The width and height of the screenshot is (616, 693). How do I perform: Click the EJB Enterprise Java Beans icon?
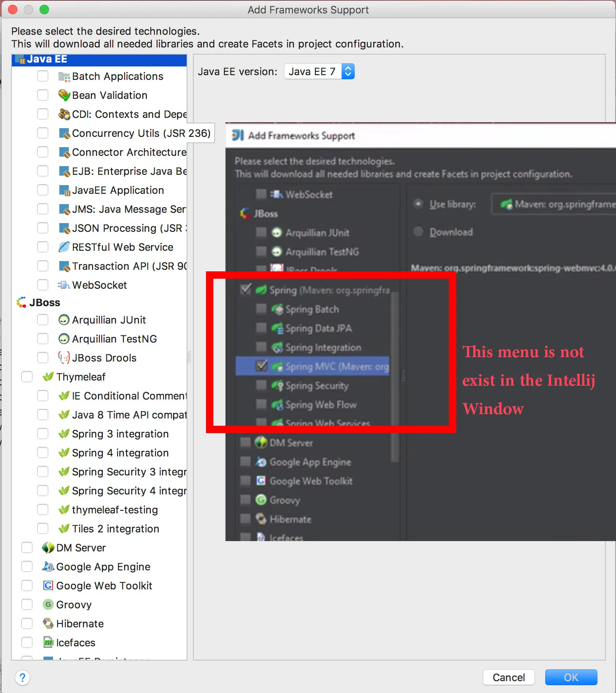64,171
